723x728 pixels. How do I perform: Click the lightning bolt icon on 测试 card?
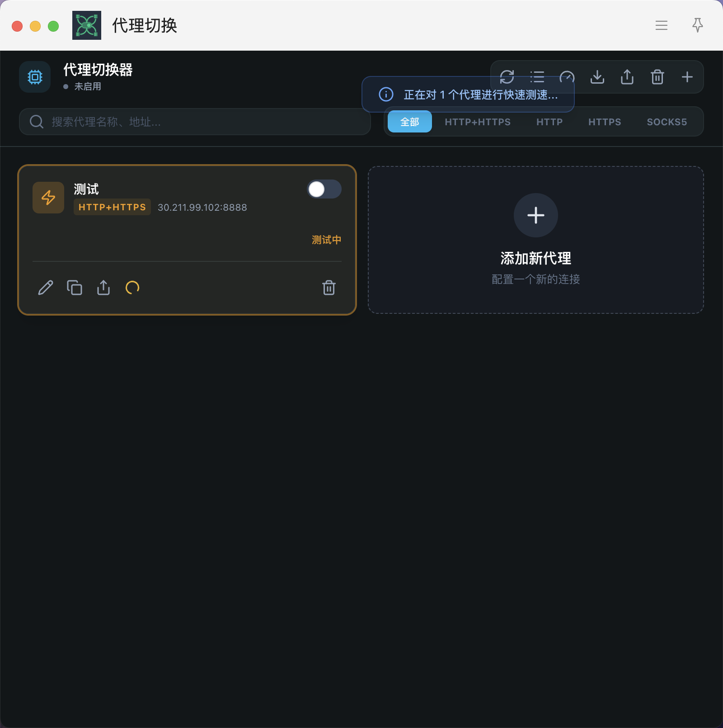click(x=48, y=198)
